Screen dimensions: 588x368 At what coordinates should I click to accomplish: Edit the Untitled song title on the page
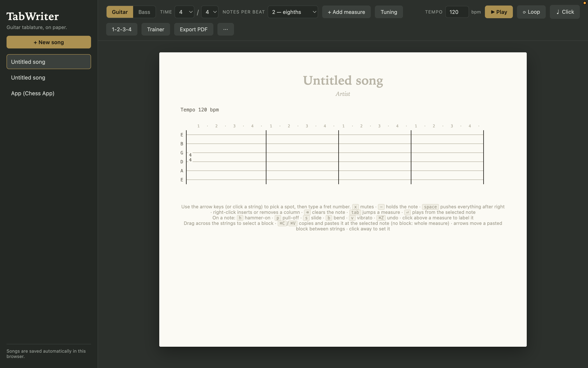(x=343, y=80)
